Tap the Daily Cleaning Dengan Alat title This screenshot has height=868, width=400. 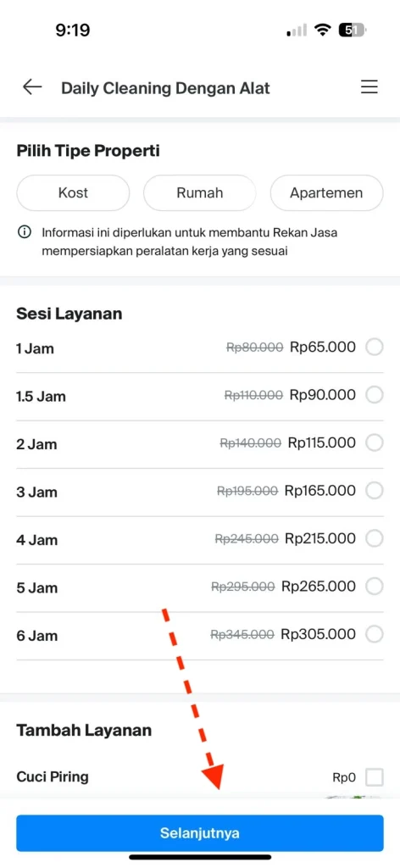click(x=165, y=88)
